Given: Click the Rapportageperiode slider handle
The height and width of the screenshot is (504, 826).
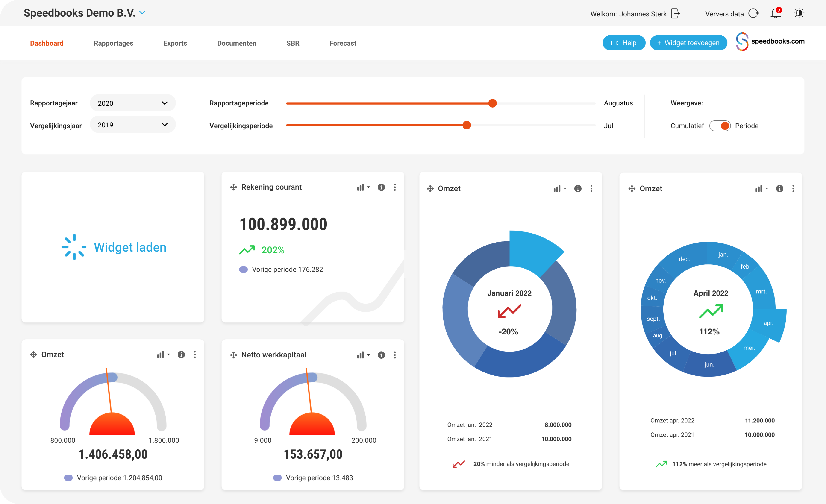Looking at the screenshot, I should (x=492, y=103).
